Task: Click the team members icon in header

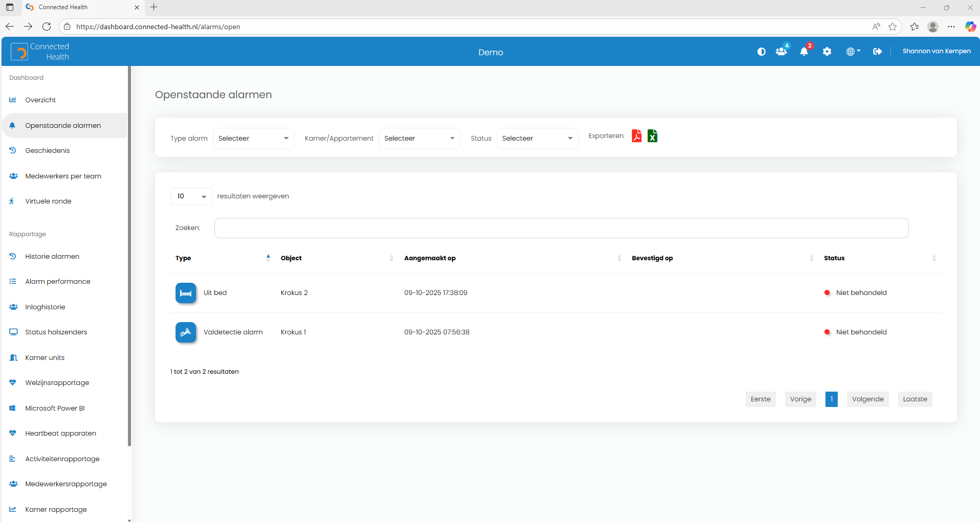Action: (780, 52)
